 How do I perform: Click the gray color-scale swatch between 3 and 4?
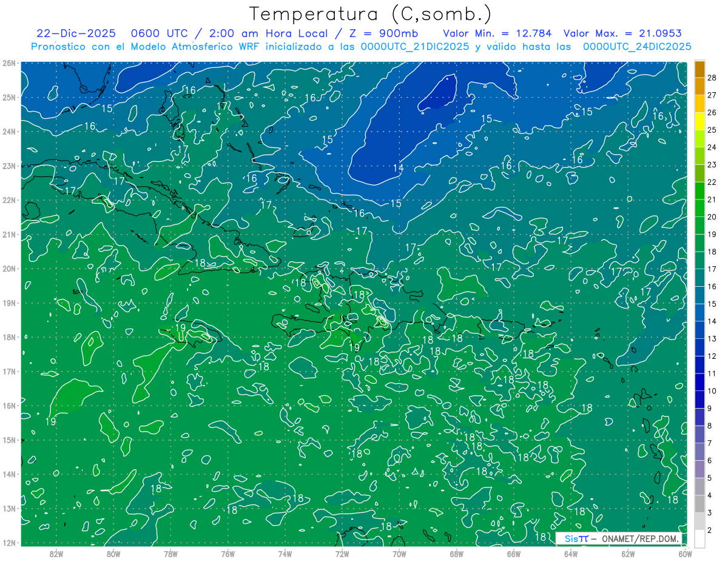(x=699, y=504)
